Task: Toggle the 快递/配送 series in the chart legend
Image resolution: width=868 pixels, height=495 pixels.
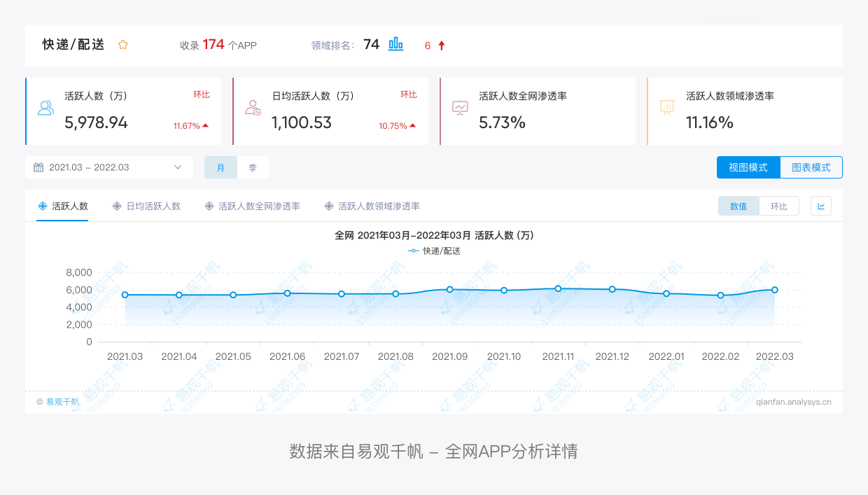Action: 434,251
